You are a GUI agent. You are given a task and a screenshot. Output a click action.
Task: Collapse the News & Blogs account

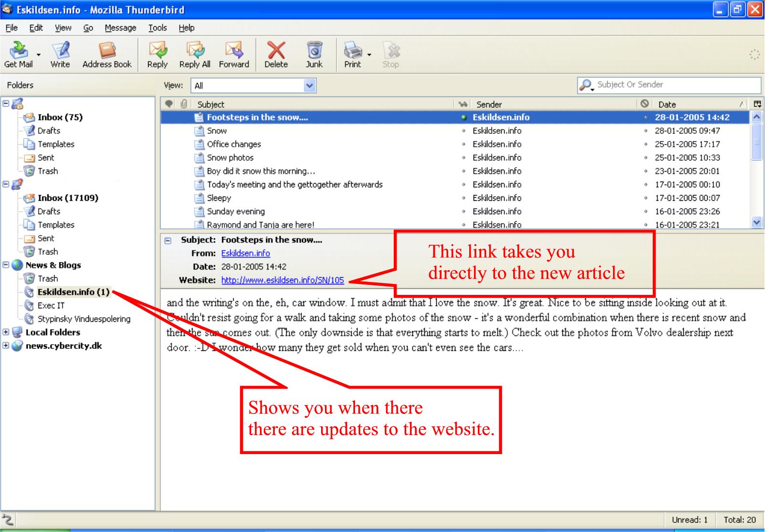click(6, 264)
